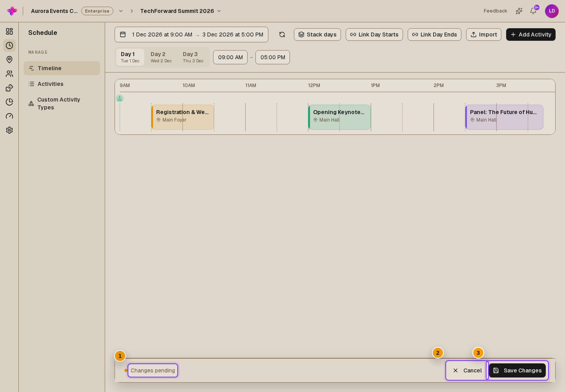
Task: Open the 09:00 AM start time field
Action: click(230, 57)
